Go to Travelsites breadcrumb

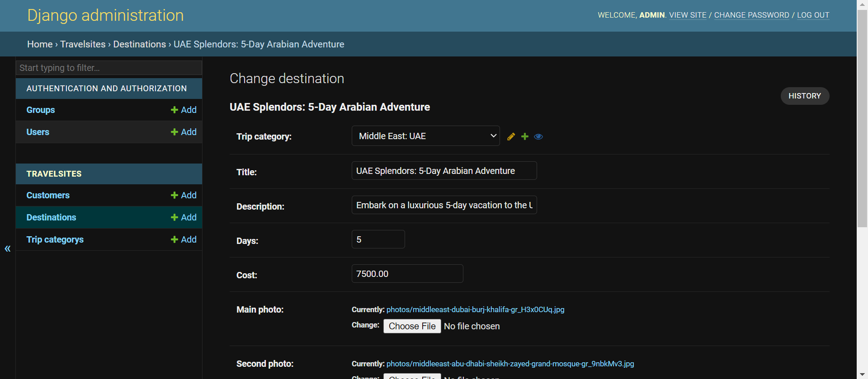(83, 44)
